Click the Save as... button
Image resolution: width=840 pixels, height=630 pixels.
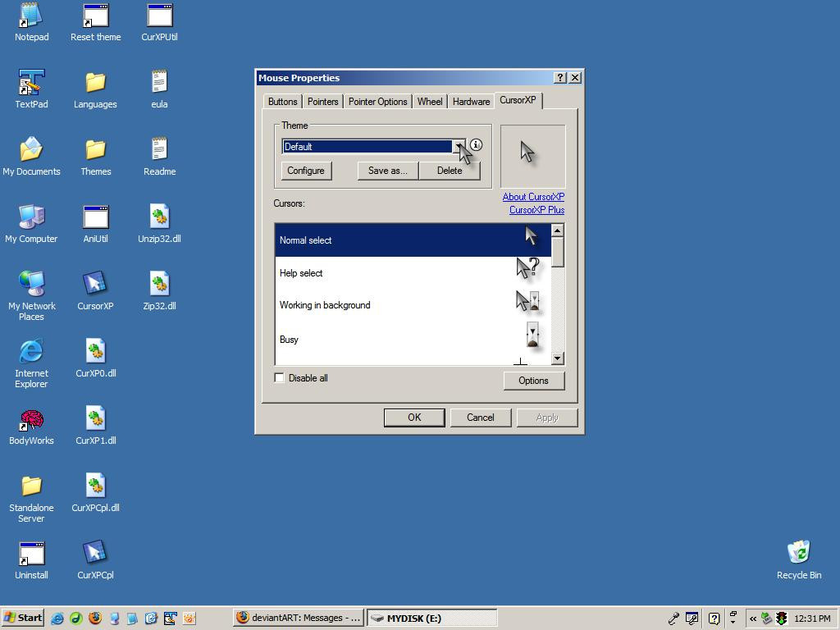(388, 171)
